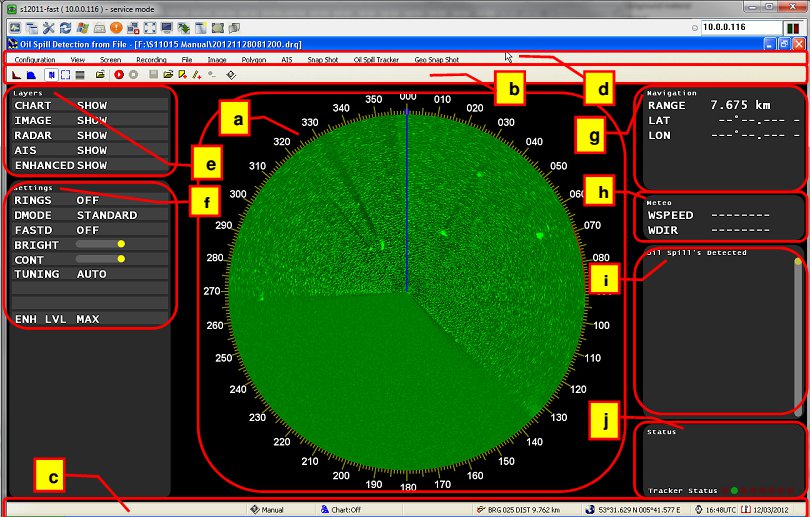Click the red axis graph toolbar icon
This screenshot has height=517, width=811.
coord(16,75)
